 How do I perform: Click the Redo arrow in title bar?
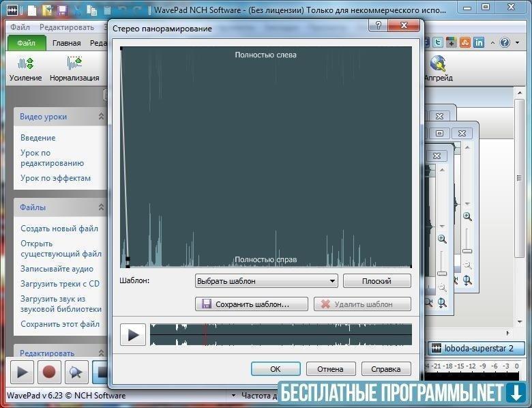[136, 10]
